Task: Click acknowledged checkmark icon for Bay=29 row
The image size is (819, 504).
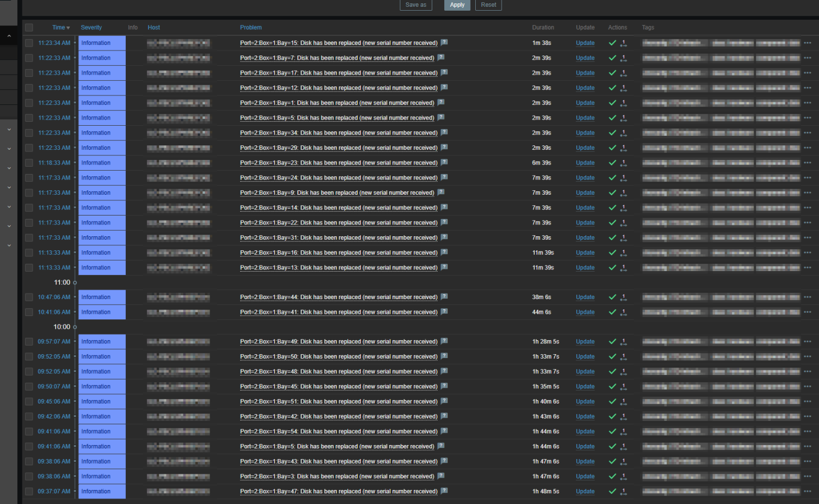Action: point(613,148)
